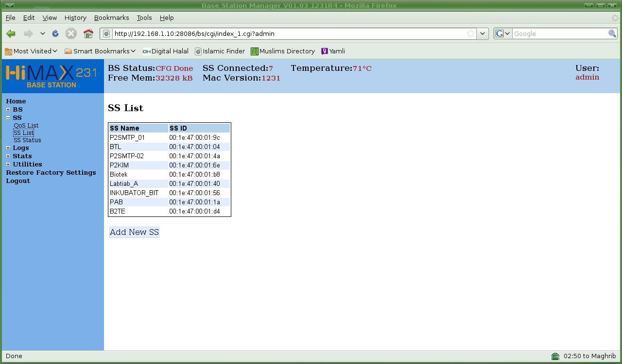Viewport: 622px width, 364px height.
Task: Open the Yamli bookmark
Action: coord(333,51)
